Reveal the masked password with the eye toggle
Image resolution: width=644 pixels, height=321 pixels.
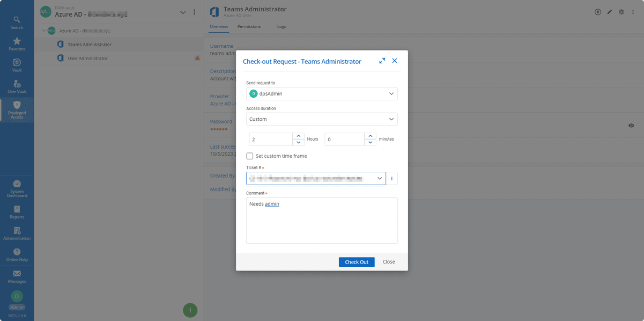click(631, 125)
